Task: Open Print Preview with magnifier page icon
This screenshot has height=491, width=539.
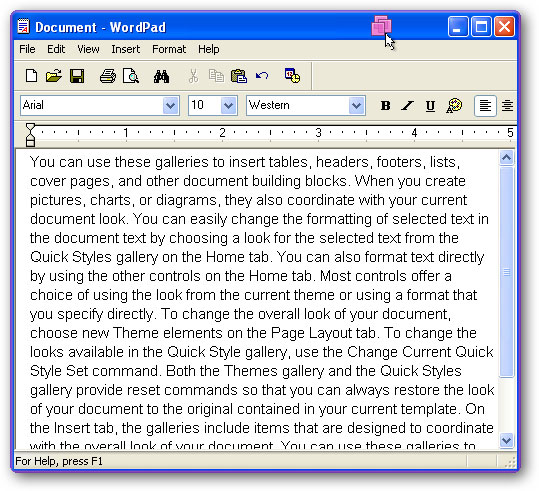Action: pyautogui.click(x=131, y=76)
